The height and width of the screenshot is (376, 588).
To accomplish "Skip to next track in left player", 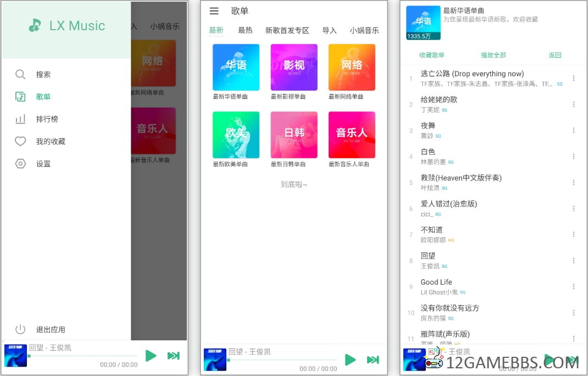I will coord(174,356).
